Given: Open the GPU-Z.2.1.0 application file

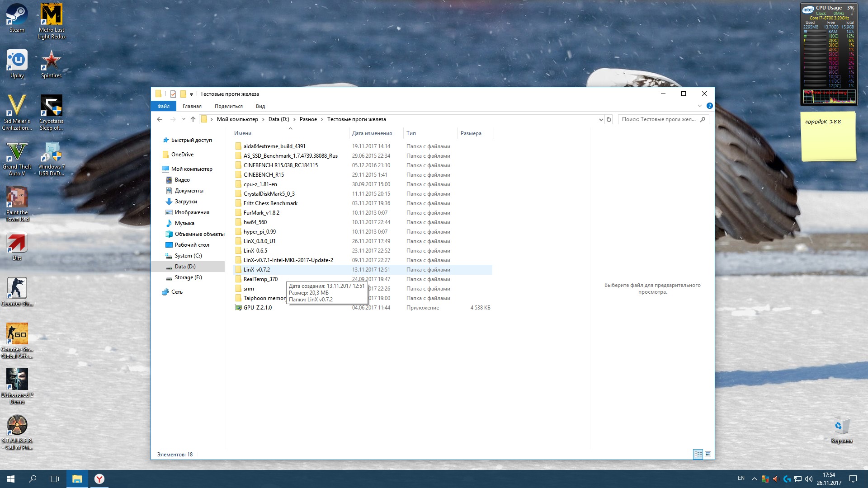Looking at the screenshot, I should 258,308.
